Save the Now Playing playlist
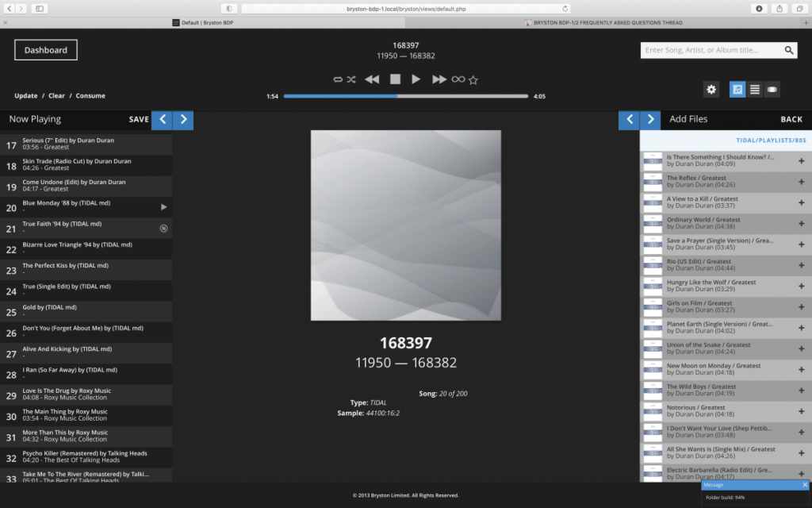812x508 pixels. (x=139, y=119)
